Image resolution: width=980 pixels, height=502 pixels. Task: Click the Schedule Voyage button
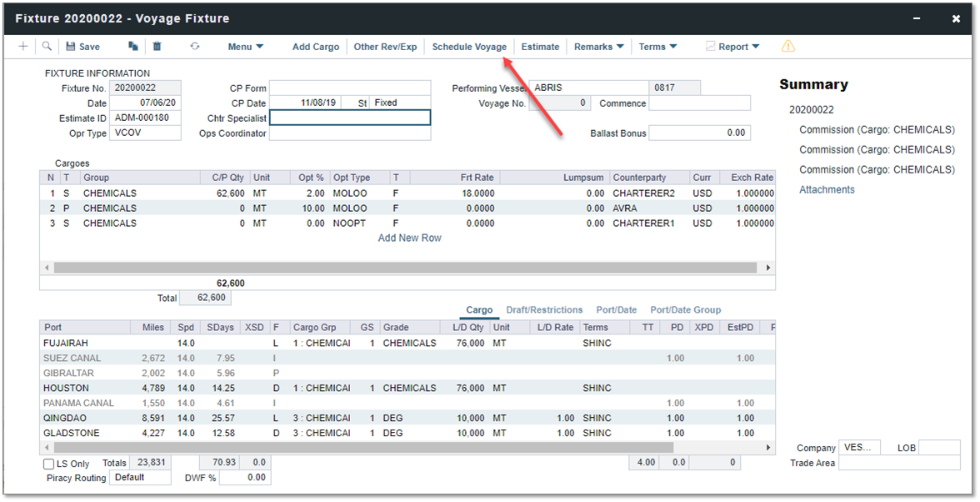click(x=469, y=47)
